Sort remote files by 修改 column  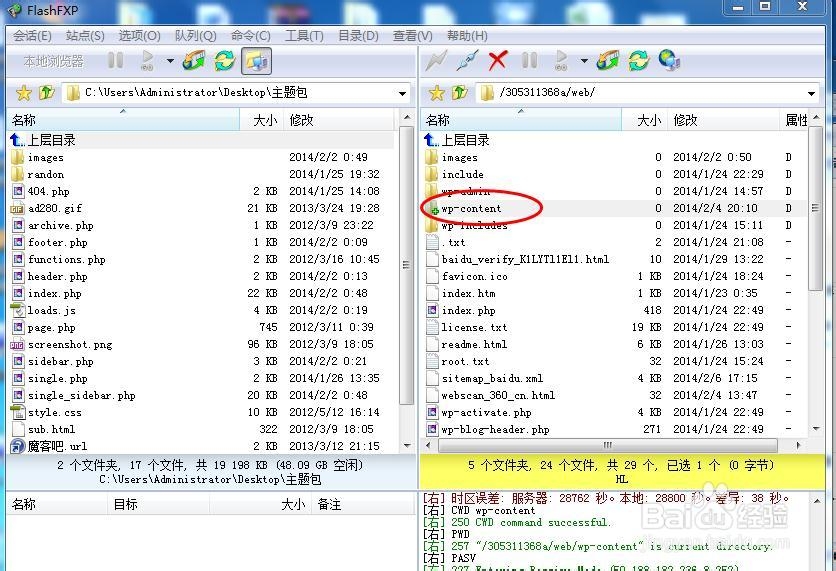(724, 120)
